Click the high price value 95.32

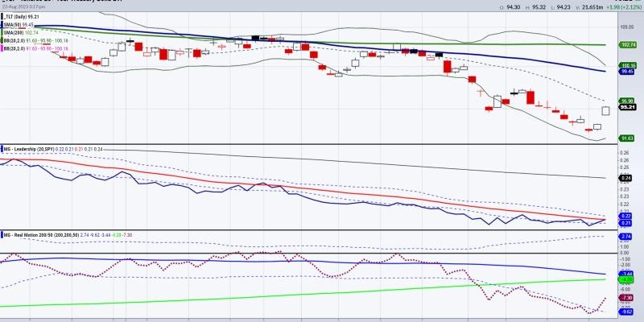[539, 7]
